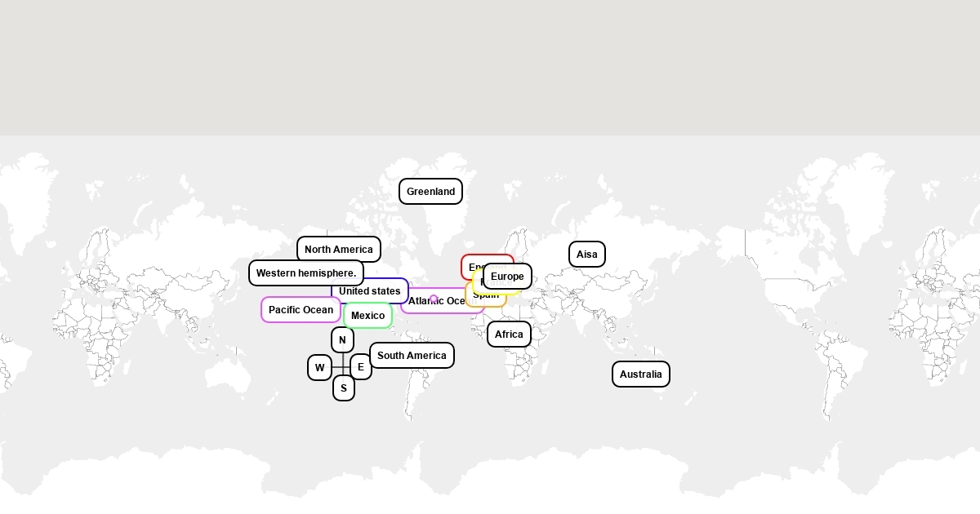Image resolution: width=980 pixels, height=514 pixels.
Task: Click the Pacific Ocean label
Action: (301, 310)
